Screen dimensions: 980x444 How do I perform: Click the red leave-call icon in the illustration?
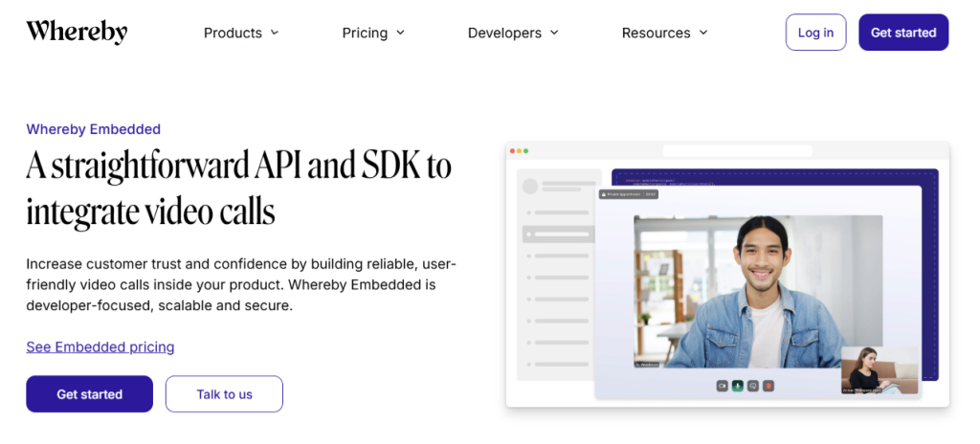768,386
